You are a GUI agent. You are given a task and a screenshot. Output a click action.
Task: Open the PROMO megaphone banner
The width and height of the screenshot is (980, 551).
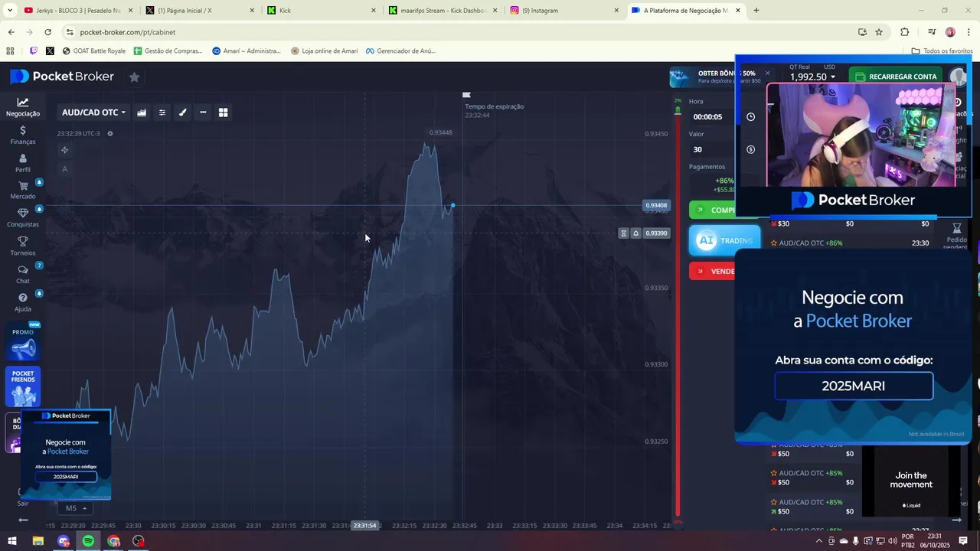click(x=23, y=343)
